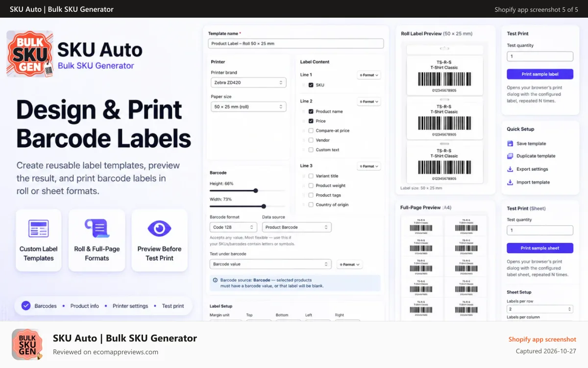Enable the Country of origin checkbox
Image resolution: width=588 pixels, height=368 pixels.
[x=311, y=205]
